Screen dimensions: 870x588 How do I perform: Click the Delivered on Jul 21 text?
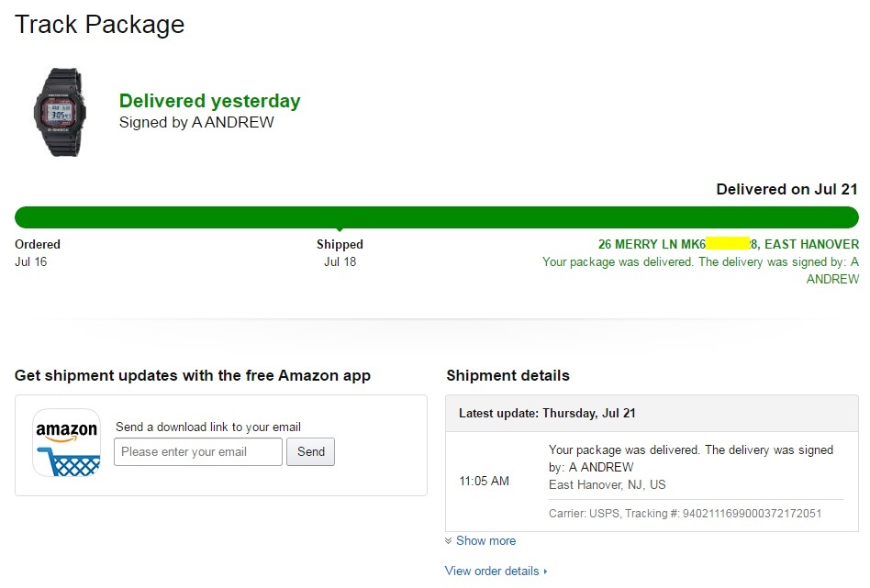click(786, 189)
